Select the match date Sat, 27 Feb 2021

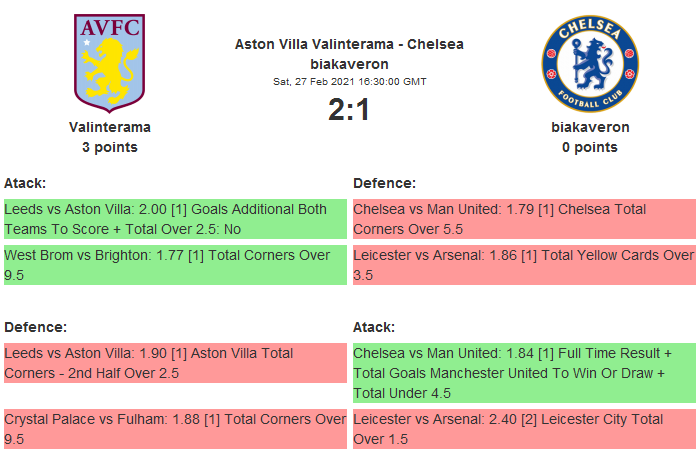[349, 81]
